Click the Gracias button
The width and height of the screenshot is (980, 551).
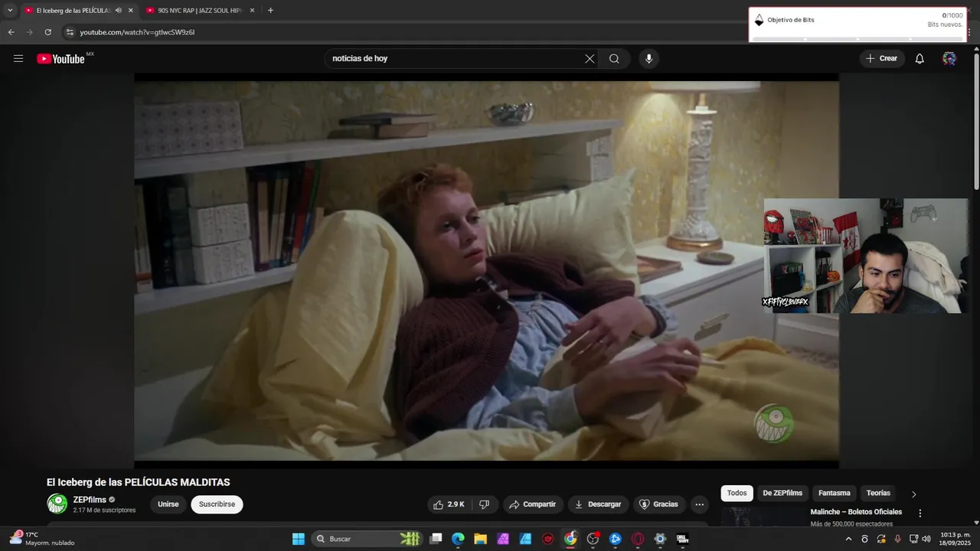[x=658, y=504]
